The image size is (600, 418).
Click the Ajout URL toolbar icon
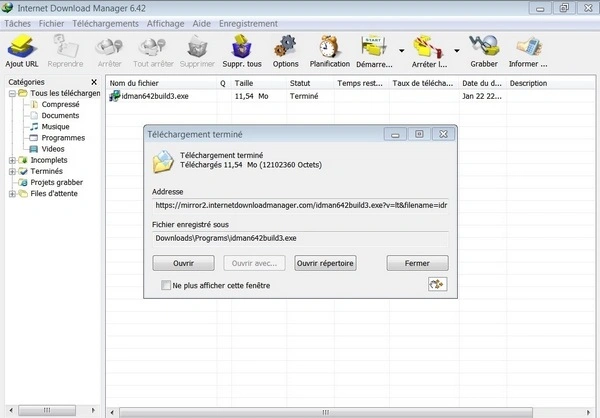[x=22, y=47]
